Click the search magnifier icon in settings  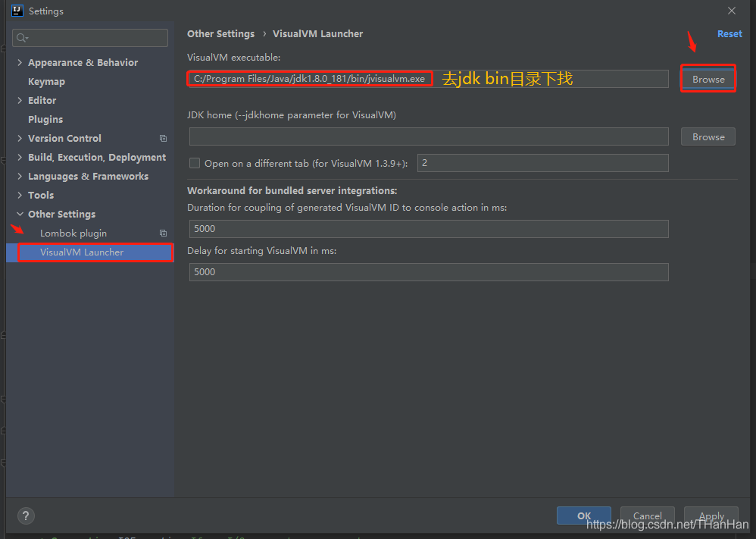(x=22, y=38)
